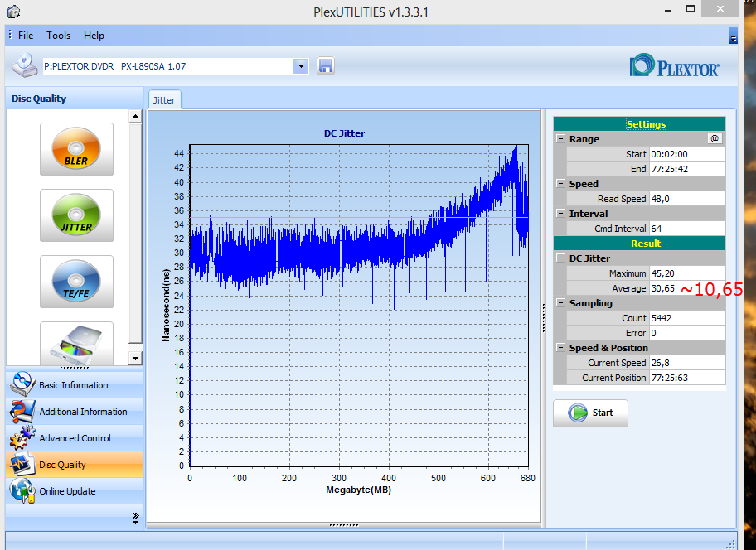Open the Tools menu

click(58, 35)
